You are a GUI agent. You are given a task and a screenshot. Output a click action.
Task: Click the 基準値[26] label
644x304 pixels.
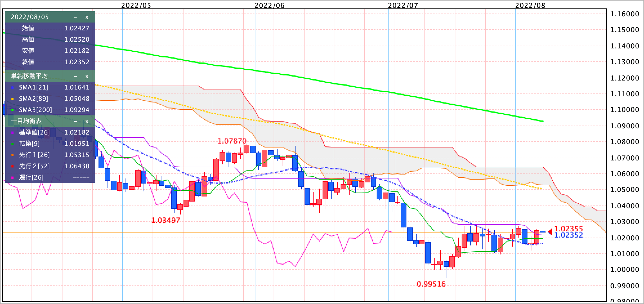34,132
